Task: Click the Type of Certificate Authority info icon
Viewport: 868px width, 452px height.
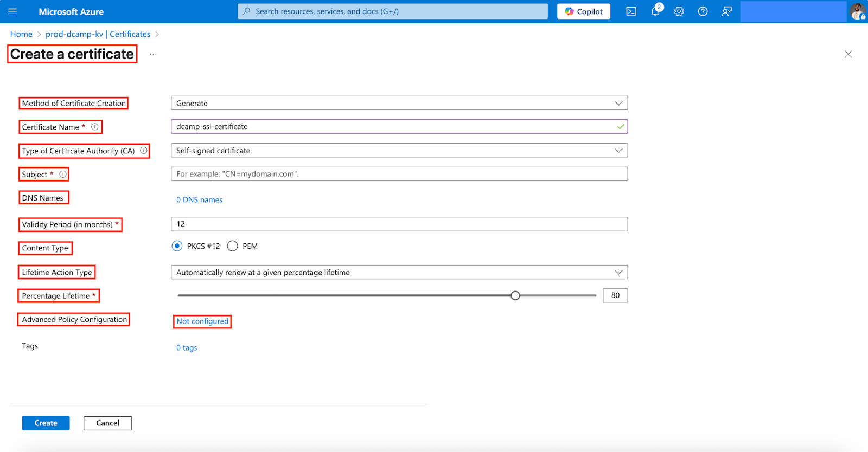Action: click(x=144, y=151)
